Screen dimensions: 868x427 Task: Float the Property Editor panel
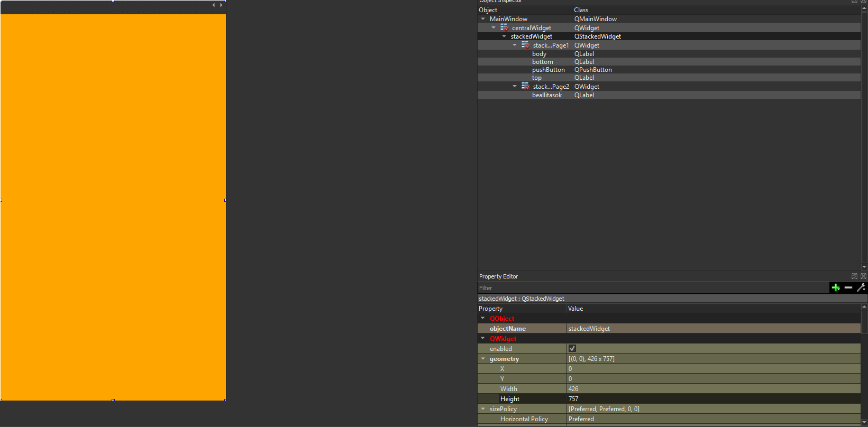854,276
